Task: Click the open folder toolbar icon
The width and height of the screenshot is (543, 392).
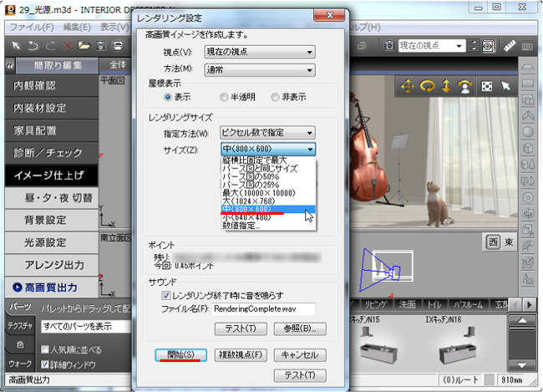Action: (84, 44)
